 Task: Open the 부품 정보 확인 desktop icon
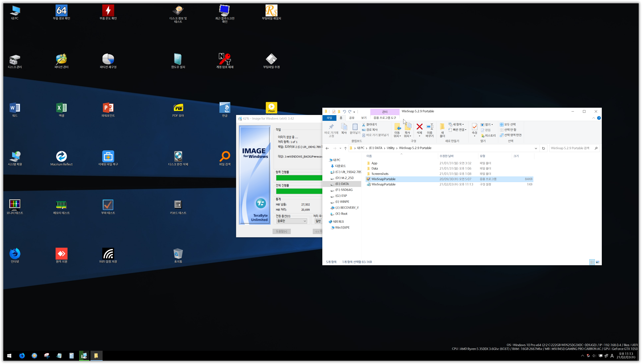coord(61,12)
